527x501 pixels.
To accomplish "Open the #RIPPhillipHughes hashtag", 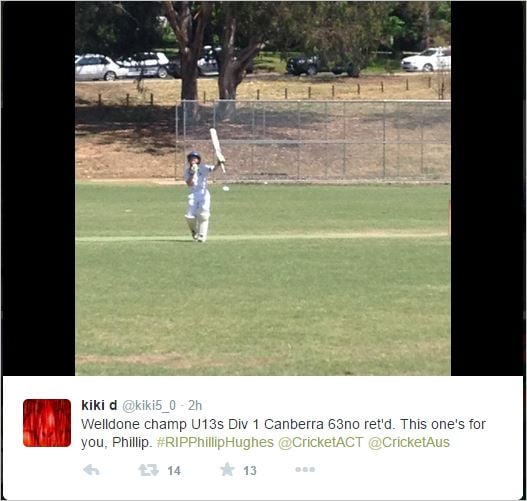I will click(x=215, y=442).
